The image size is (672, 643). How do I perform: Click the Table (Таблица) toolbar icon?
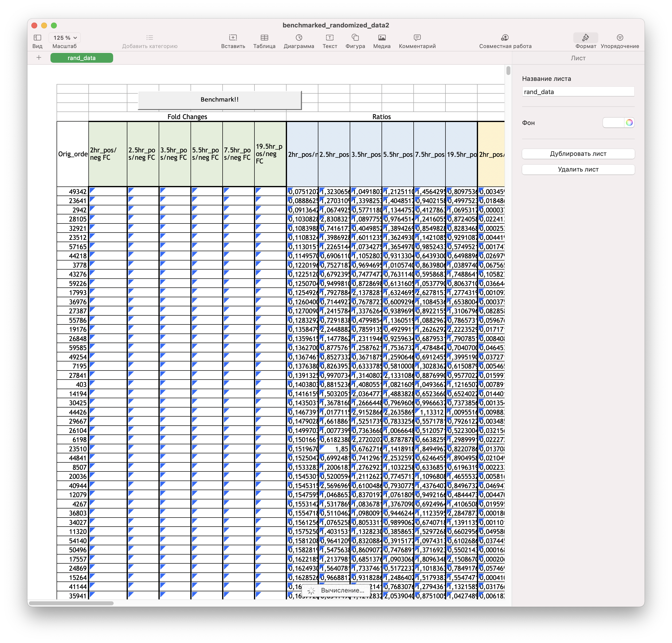(264, 37)
